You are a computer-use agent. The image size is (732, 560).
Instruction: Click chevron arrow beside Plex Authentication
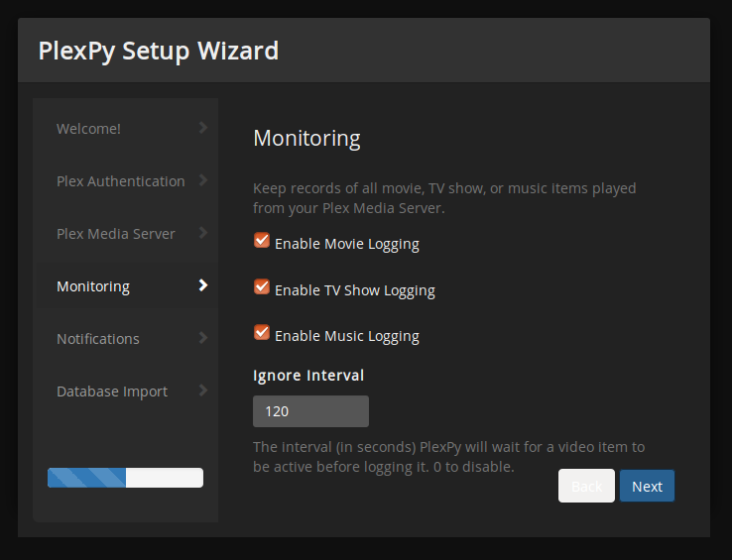(x=203, y=180)
